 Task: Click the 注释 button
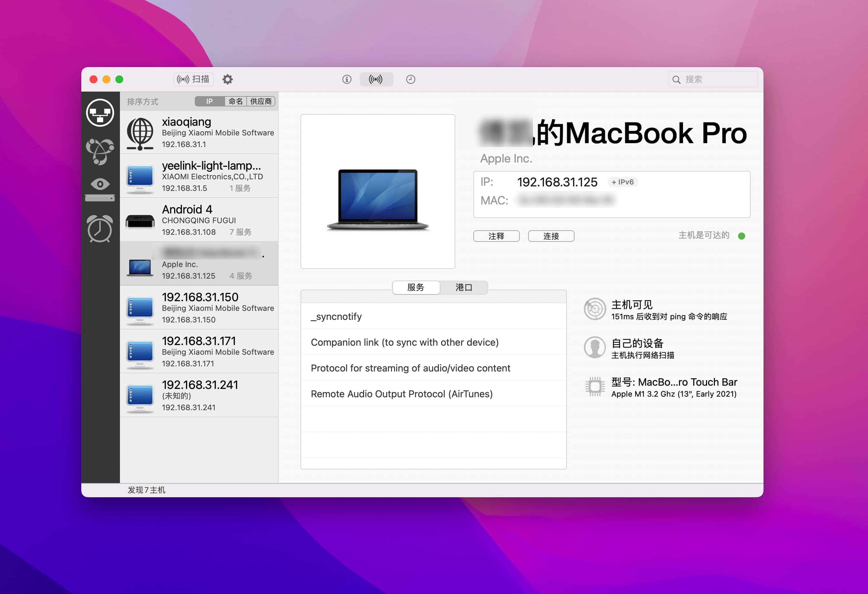496,236
